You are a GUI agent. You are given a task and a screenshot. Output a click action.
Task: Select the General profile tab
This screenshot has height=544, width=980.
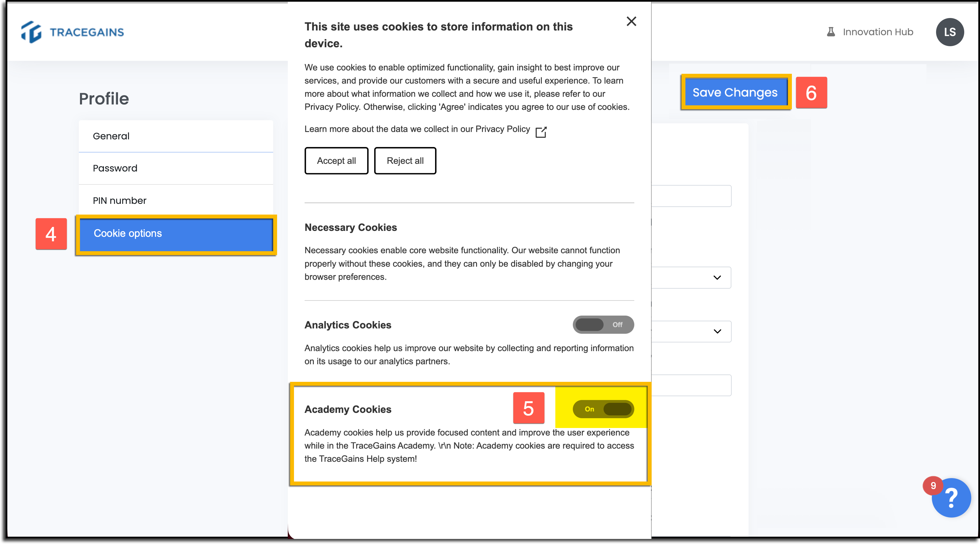click(x=176, y=136)
